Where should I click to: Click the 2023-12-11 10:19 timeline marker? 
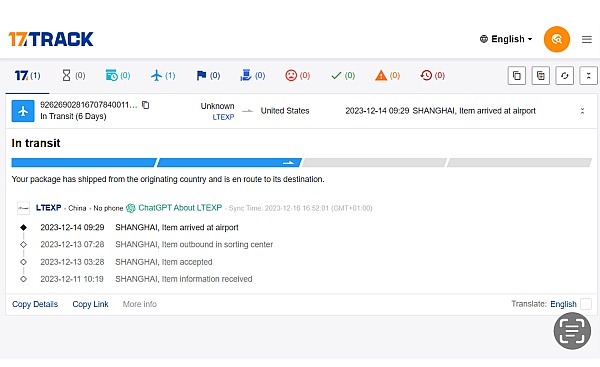23,279
